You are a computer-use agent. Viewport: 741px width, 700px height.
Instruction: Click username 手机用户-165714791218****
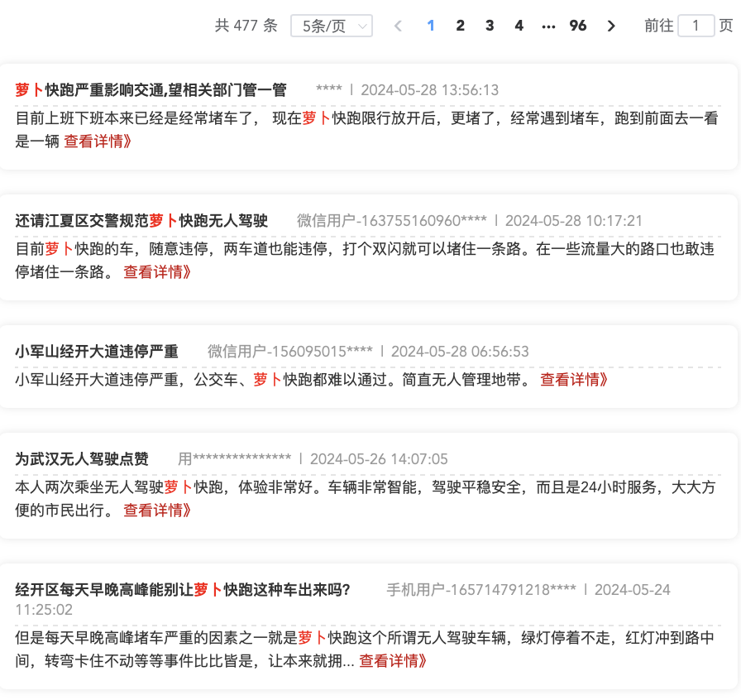click(x=481, y=590)
